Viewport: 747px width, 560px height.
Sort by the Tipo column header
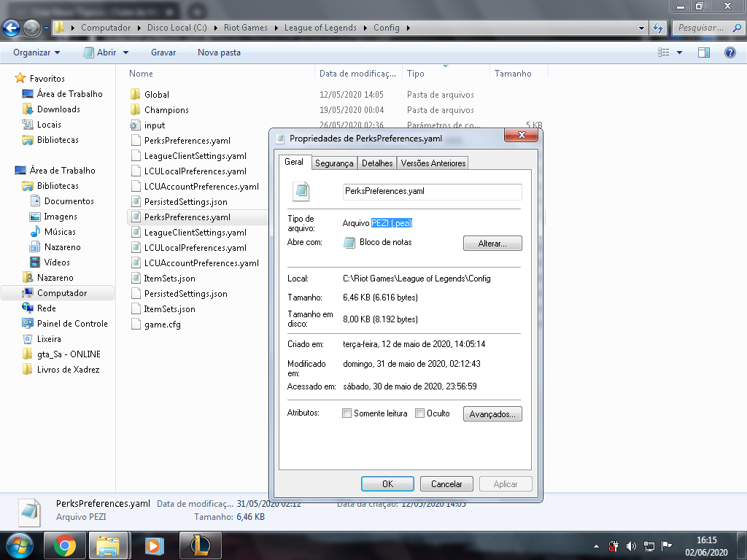pos(446,74)
